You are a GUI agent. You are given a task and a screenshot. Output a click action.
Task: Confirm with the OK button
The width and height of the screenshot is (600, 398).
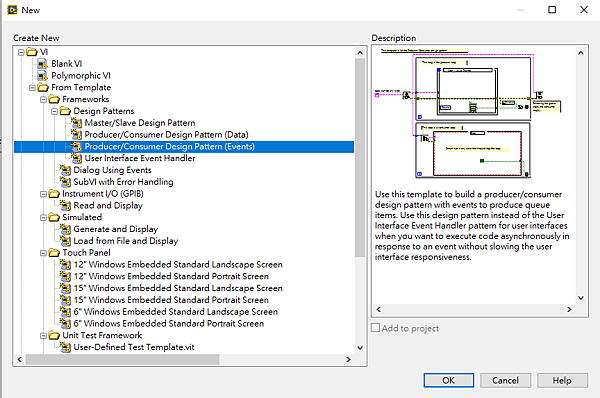coord(448,380)
